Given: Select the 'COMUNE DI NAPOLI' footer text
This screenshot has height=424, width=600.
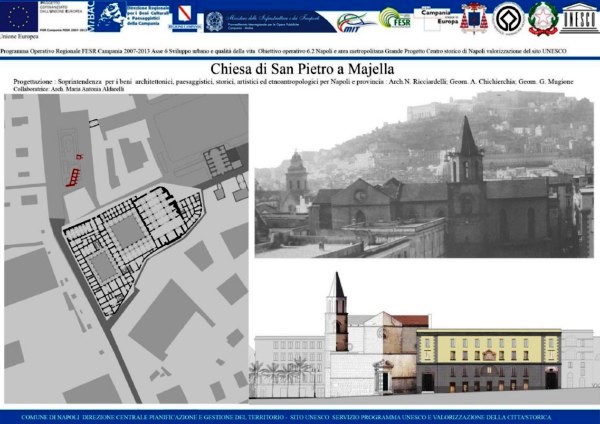Looking at the screenshot, I should click(286, 417).
